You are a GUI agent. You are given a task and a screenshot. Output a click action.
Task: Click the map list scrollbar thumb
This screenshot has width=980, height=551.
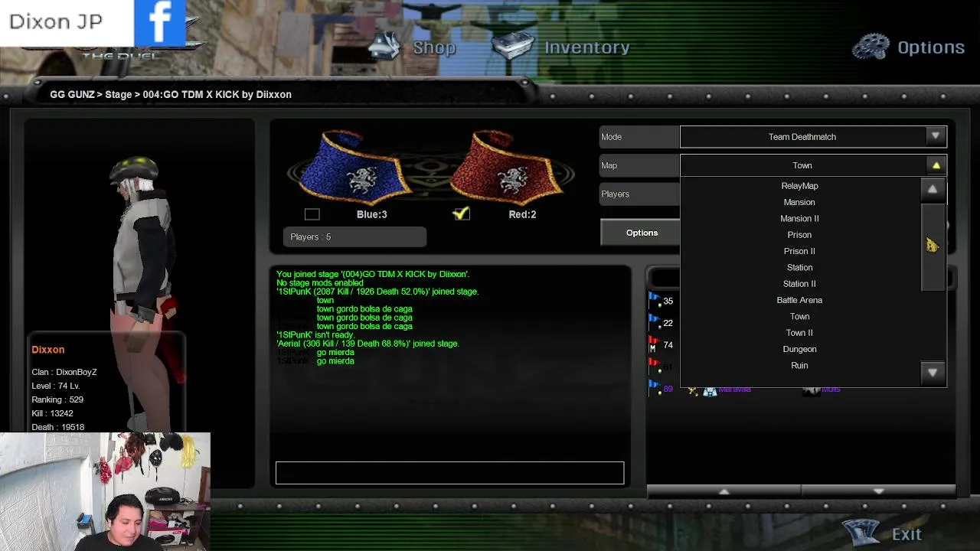(933, 246)
